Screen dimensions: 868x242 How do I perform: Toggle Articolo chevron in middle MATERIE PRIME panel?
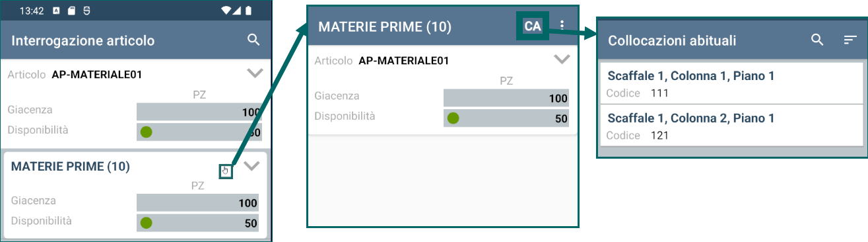click(562, 59)
